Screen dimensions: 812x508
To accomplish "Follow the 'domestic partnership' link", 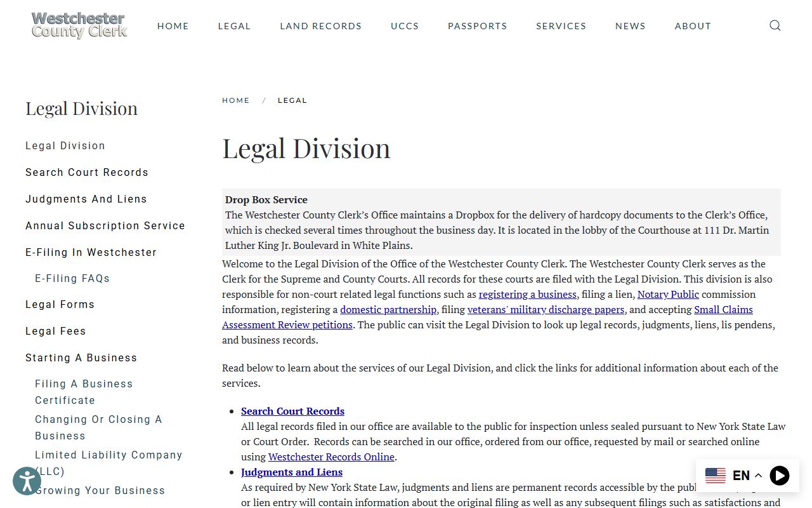I will click(x=388, y=309).
